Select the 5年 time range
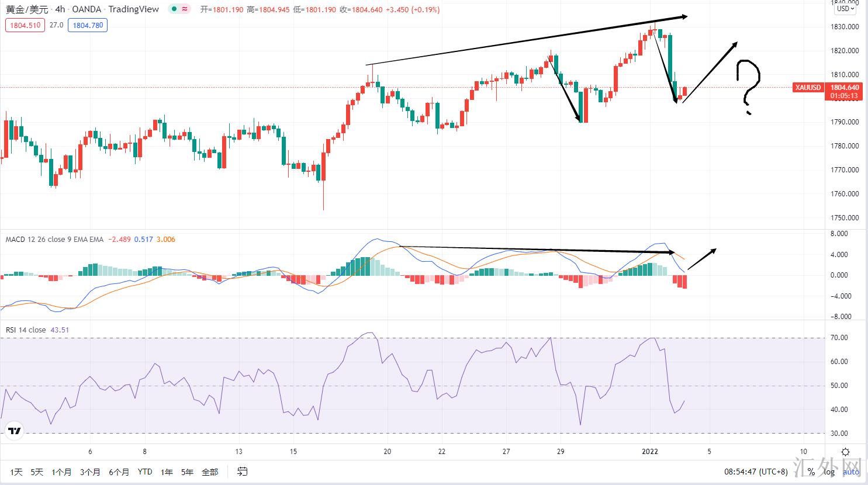Viewport: 868px width, 485px height. (187, 472)
